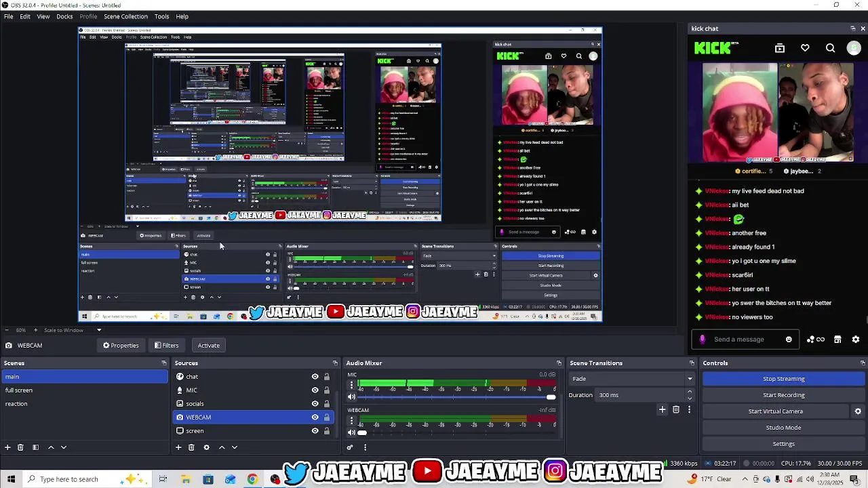The image size is (868, 488).
Task: Enable Studio Mode
Action: point(783,428)
